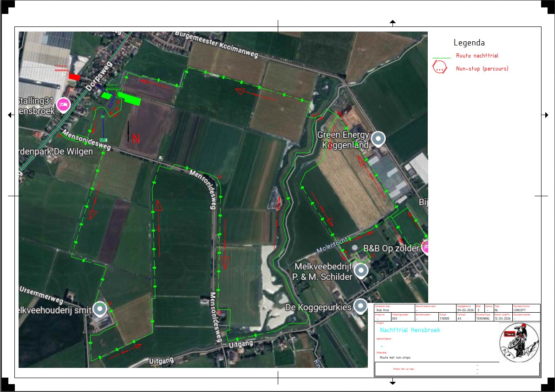Click the CONCEPT document status field
This screenshot has width=555, height=392.
(x=520, y=310)
